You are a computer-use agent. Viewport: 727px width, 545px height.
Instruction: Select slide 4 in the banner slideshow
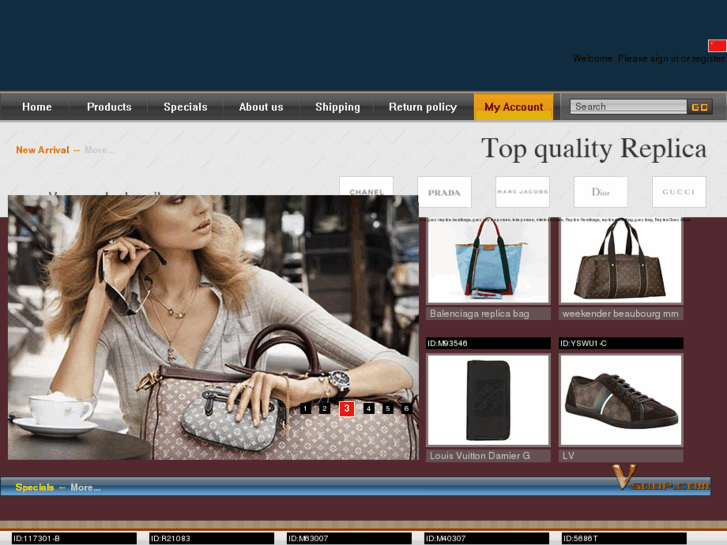[x=369, y=409]
